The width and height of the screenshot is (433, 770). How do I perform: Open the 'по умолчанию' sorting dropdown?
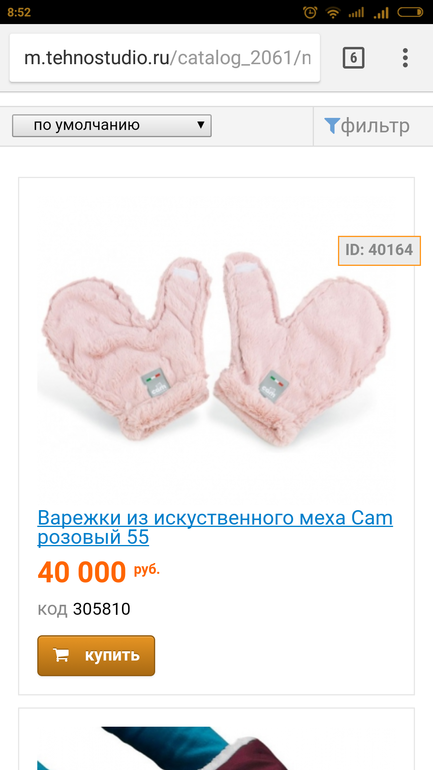(112, 126)
